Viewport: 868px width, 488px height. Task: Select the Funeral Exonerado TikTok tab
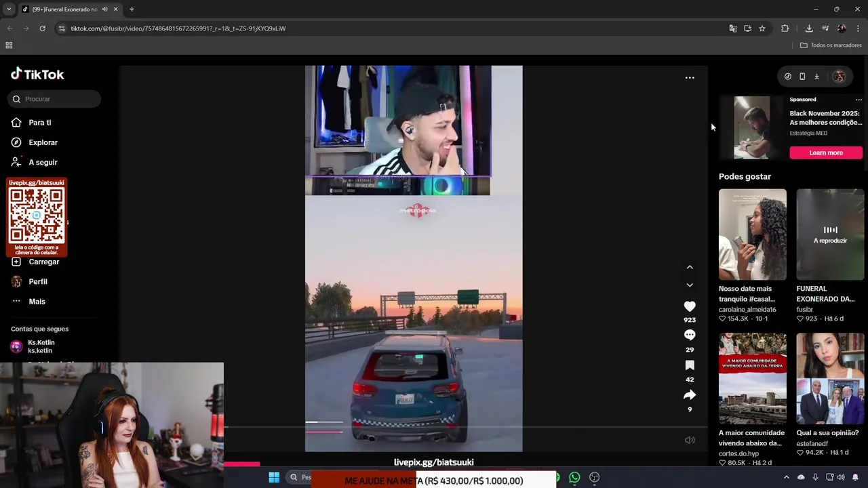(x=64, y=9)
